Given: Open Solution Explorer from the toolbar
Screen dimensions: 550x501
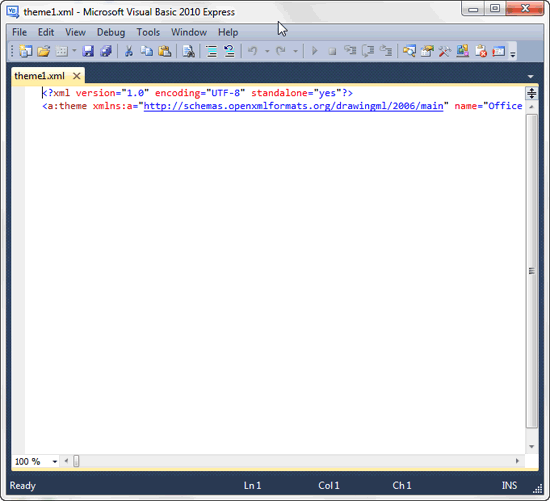Looking at the screenshot, I should [x=409, y=51].
